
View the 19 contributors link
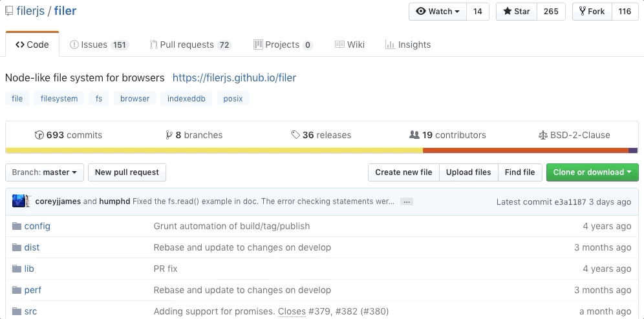click(x=447, y=135)
